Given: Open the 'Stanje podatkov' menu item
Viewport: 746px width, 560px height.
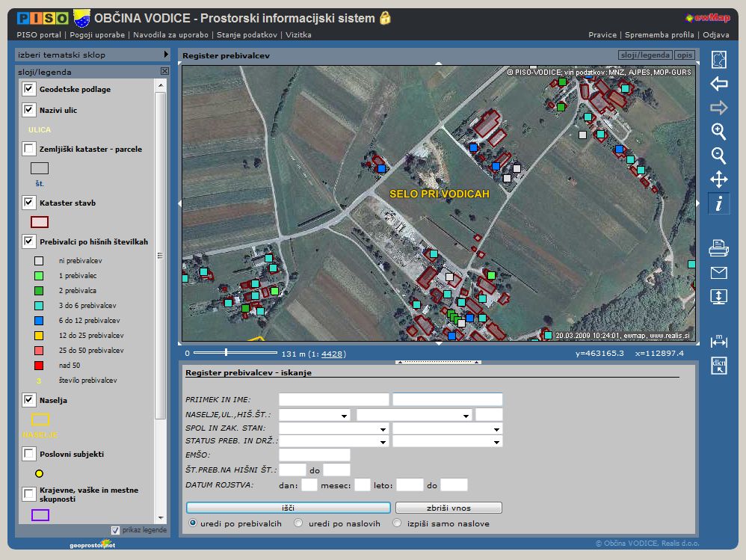Looking at the screenshot, I should pos(247,34).
